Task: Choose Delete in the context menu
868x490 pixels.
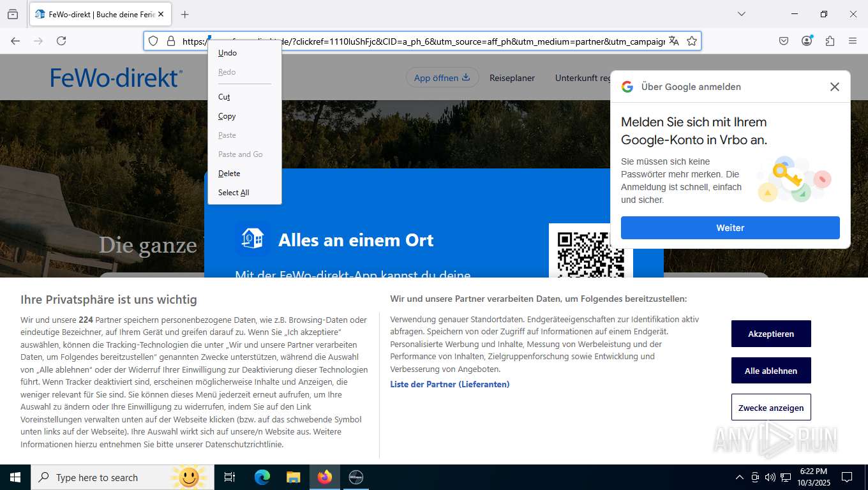Action: [x=244, y=174]
